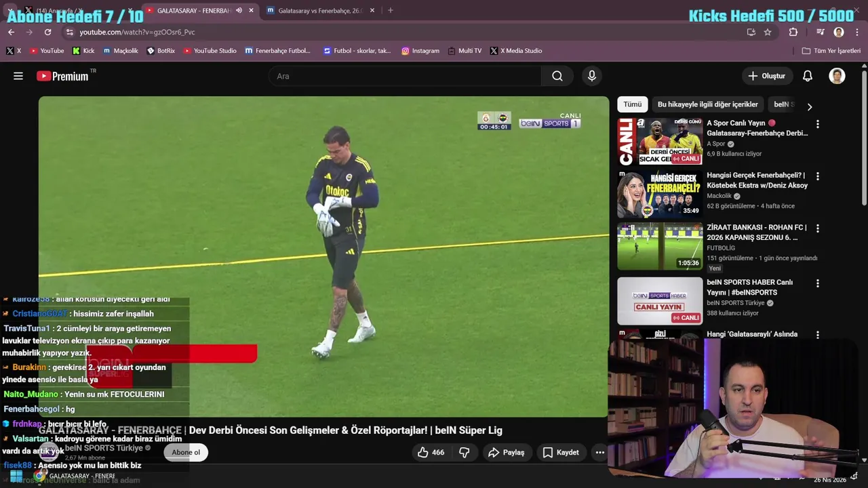This screenshot has width=868, height=488.
Task: Open site info icon in address bar
Action: [x=69, y=32]
